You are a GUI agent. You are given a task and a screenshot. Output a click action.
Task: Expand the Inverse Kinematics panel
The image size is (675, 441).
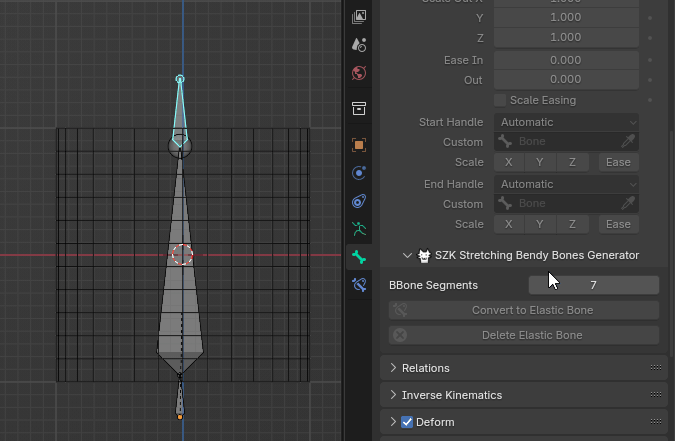pos(393,395)
